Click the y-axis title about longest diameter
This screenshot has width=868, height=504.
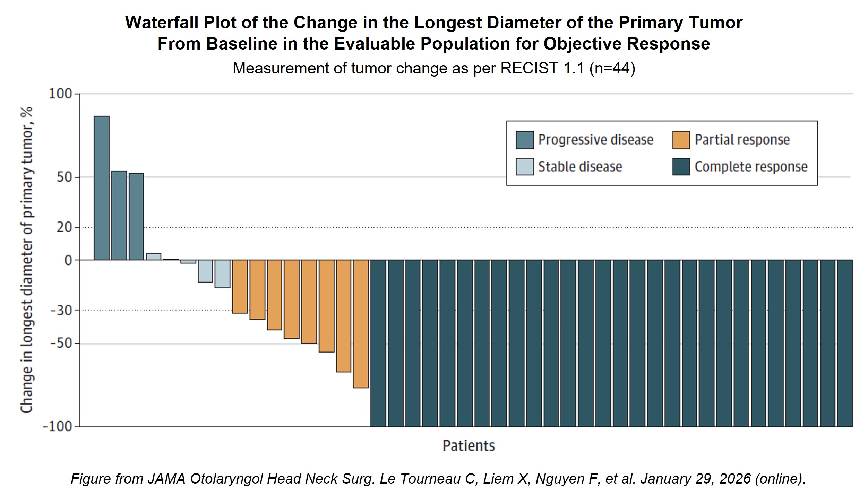coord(27,260)
